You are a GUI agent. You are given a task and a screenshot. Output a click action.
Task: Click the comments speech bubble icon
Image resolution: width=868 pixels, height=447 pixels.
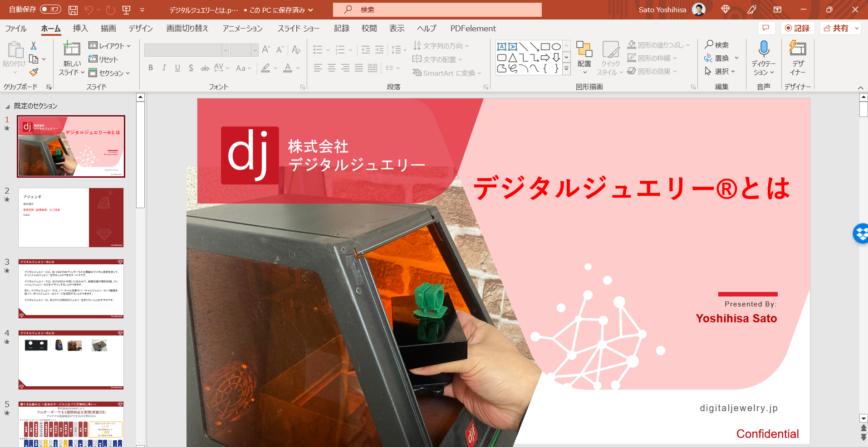pyautogui.click(x=766, y=28)
